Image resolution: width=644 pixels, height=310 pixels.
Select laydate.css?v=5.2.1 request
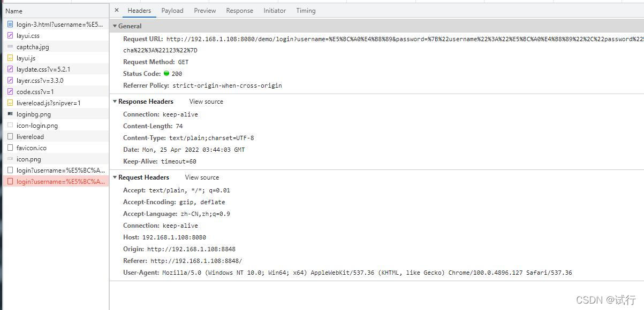[x=55, y=69]
